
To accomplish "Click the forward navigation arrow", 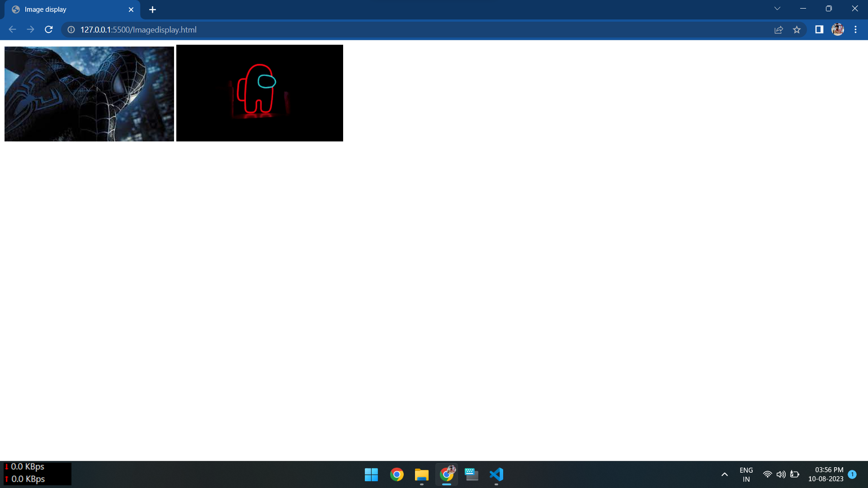I will [x=30, y=29].
